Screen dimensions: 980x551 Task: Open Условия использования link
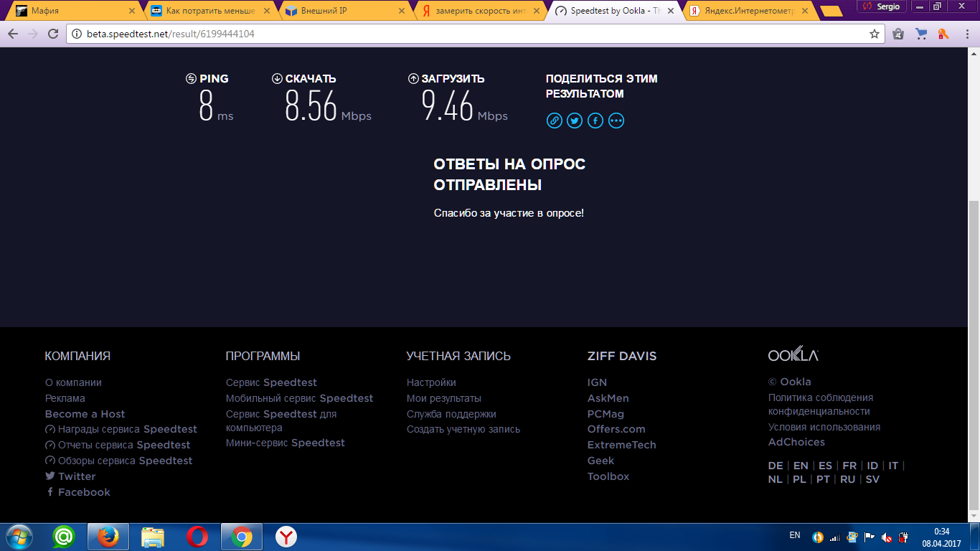coord(824,427)
